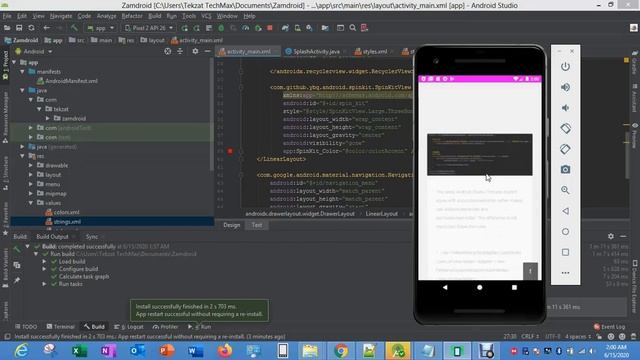Make project with the green hammer icon
Screen dimensions: 640x360
(74, 28)
